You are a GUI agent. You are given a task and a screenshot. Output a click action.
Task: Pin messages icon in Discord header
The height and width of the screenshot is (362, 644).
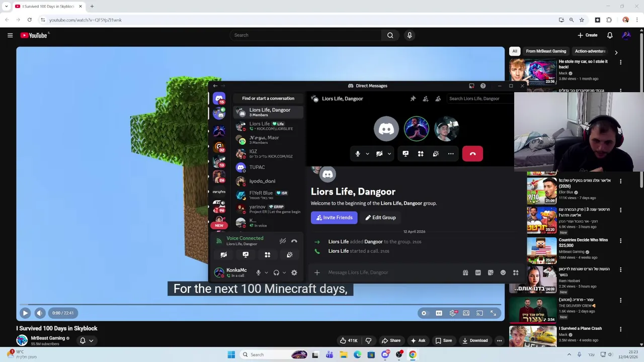pyautogui.click(x=413, y=99)
